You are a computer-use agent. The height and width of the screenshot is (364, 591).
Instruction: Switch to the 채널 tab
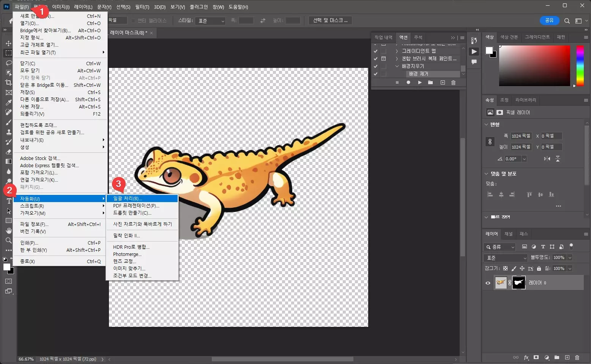tap(509, 234)
